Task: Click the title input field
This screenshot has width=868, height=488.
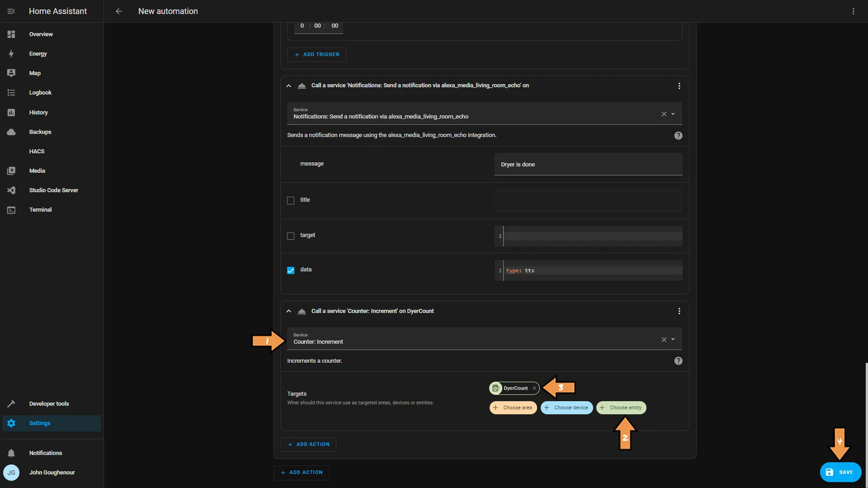Action: click(588, 200)
